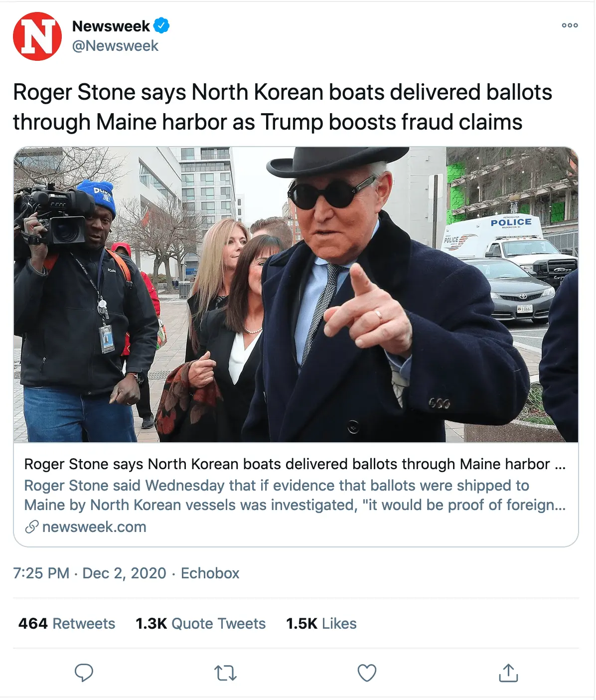Open the three-dot more options menu
596x700 pixels.
[x=570, y=25]
